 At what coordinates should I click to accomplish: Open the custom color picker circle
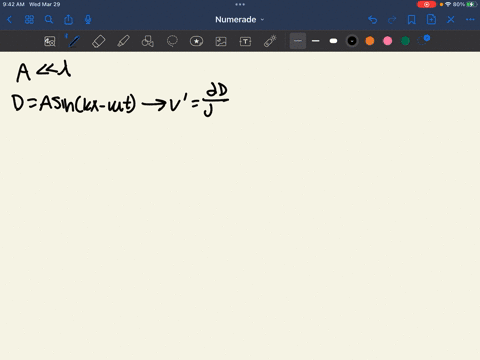423,40
